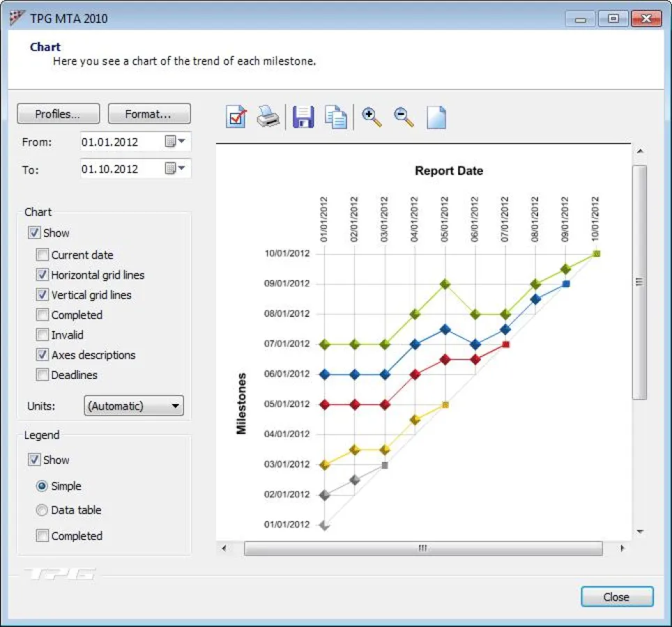Enable the Current date checkbox
Viewport: 672px width, 627px height.
point(43,255)
